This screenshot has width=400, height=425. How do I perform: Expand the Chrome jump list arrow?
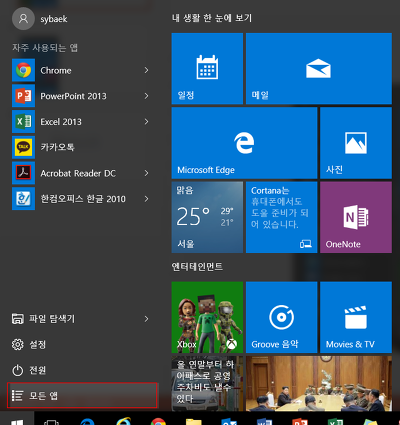click(146, 70)
